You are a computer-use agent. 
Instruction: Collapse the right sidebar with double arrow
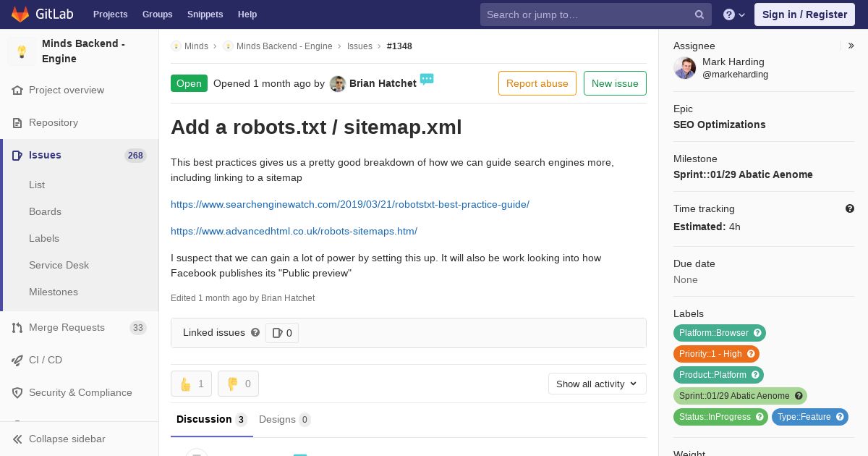pyautogui.click(x=851, y=46)
